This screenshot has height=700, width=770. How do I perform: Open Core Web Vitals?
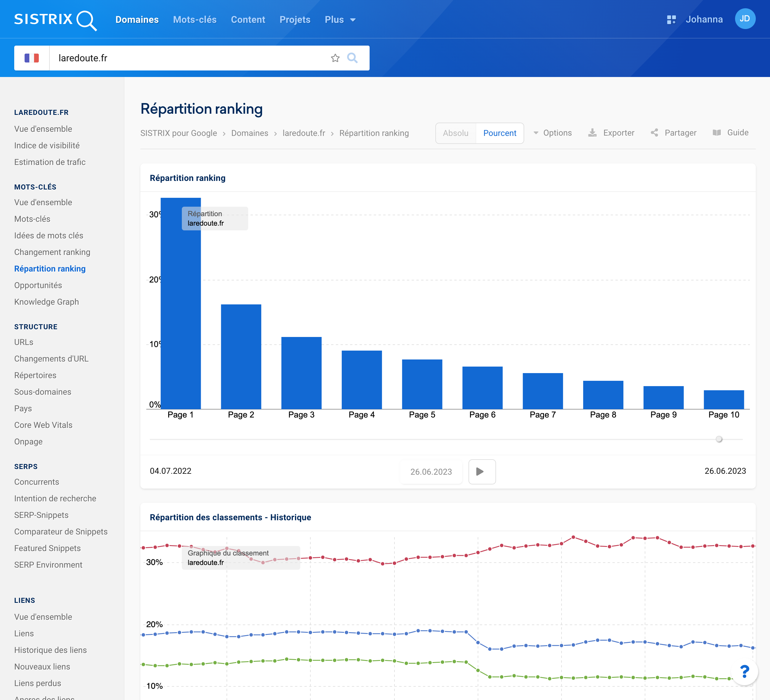(43, 425)
